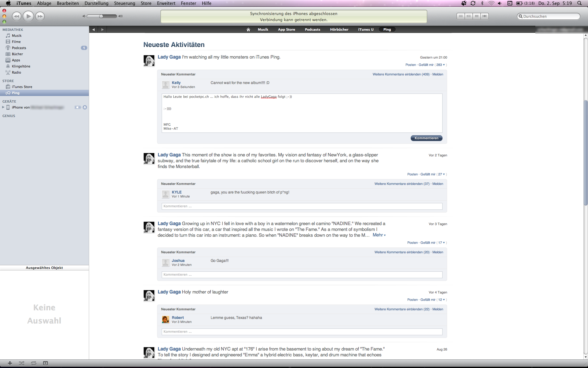Image resolution: width=588 pixels, height=368 pixels.
Task: Expand post text with Mehr
Action: (379, 235)
